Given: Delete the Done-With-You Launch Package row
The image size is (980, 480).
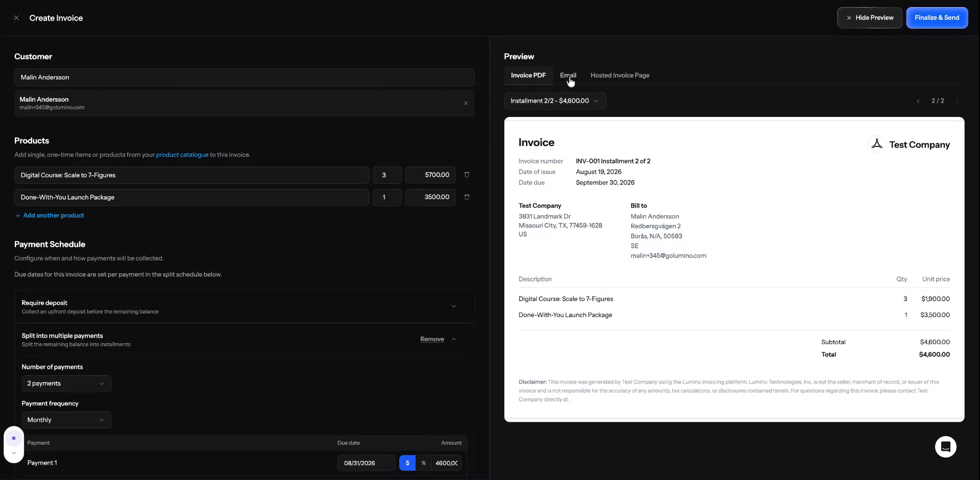Looking at the screenshot, I should pyautogui.click(x=467, y=197).
